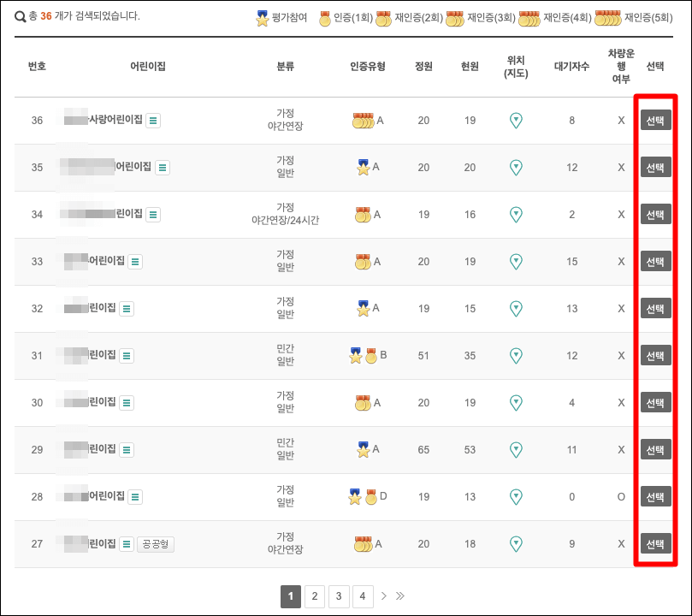The width and height of the screenshot is (692, 616).
Task: Go to results page 3
Action: tap(339, 596)
